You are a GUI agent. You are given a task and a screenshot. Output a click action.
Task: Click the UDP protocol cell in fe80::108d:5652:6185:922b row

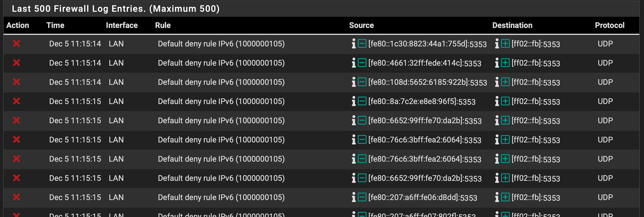tap(605, 82)
